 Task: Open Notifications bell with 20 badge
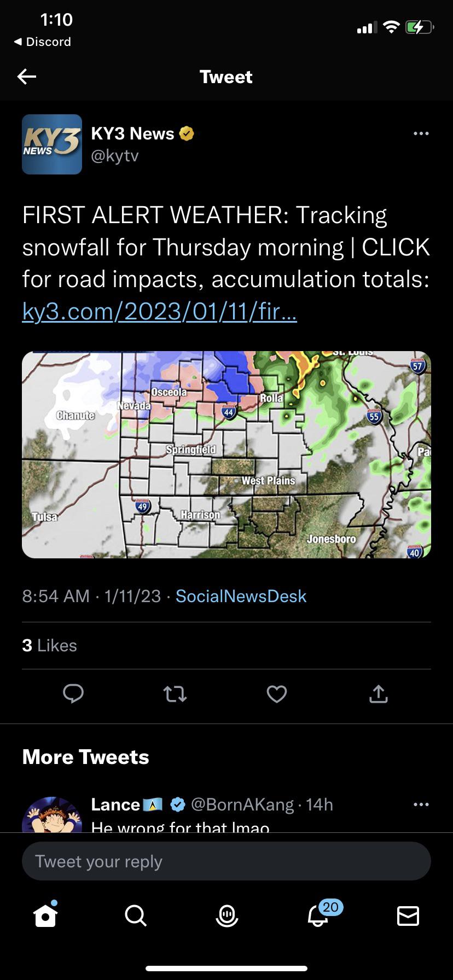[318, 915]
